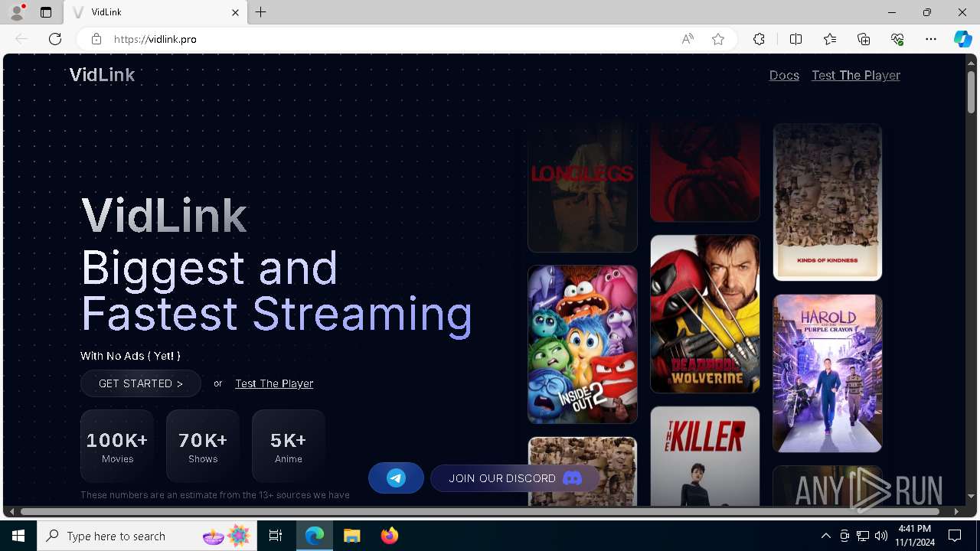Open Test The Player link under the headline
The width and height of the screenshot is (980, 551).
(274, 383)
